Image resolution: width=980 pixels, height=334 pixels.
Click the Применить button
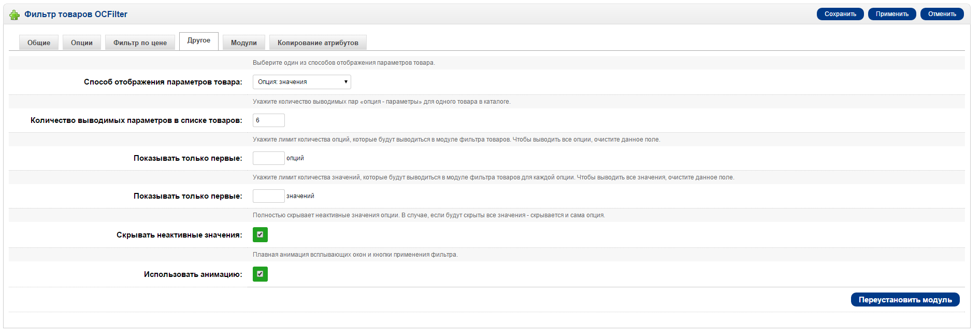point(892,14)
